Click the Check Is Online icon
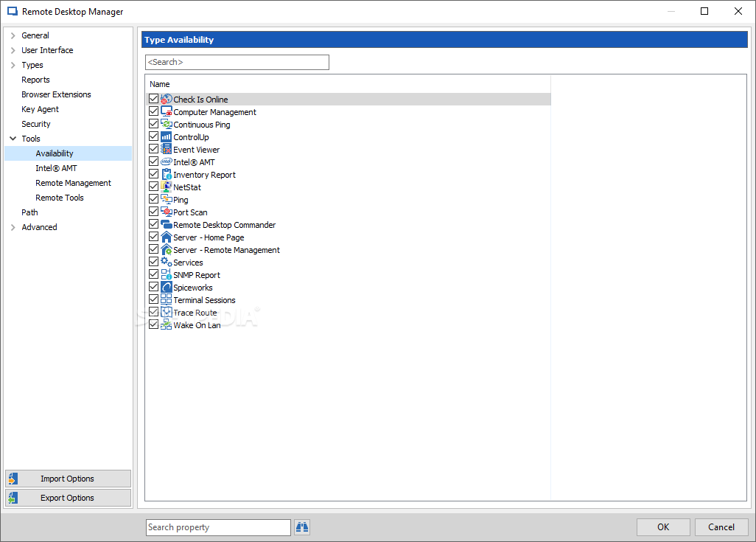The height and width of the screenshot is (542, 756). [166, 99]
